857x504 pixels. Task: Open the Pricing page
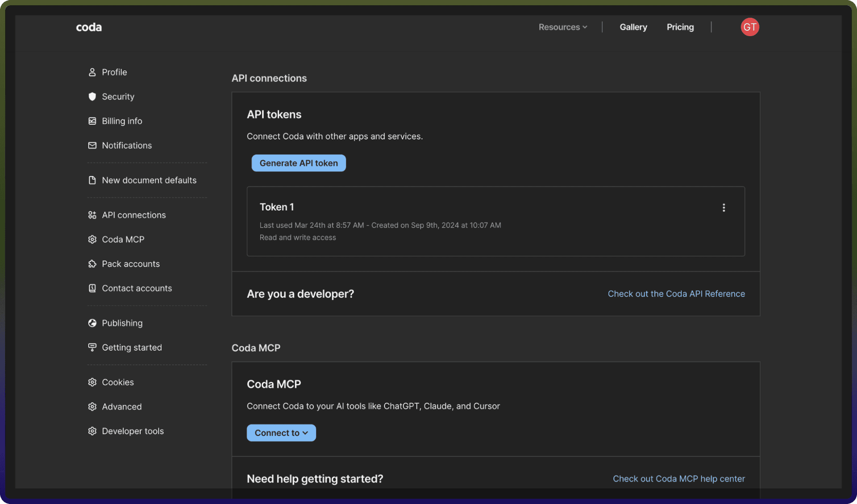pyautogui.click(x=680, y=27)
